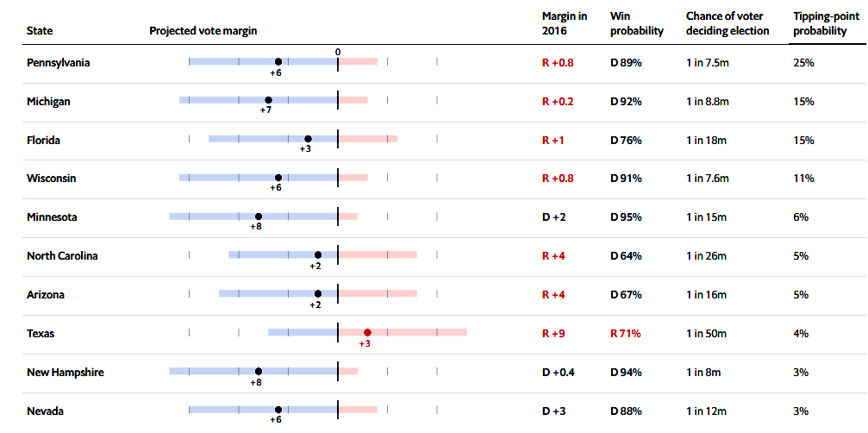Select the Wisconsin state name
This screenshot has width=868, height=433.
pyautogui.click(x=52, y=178)
